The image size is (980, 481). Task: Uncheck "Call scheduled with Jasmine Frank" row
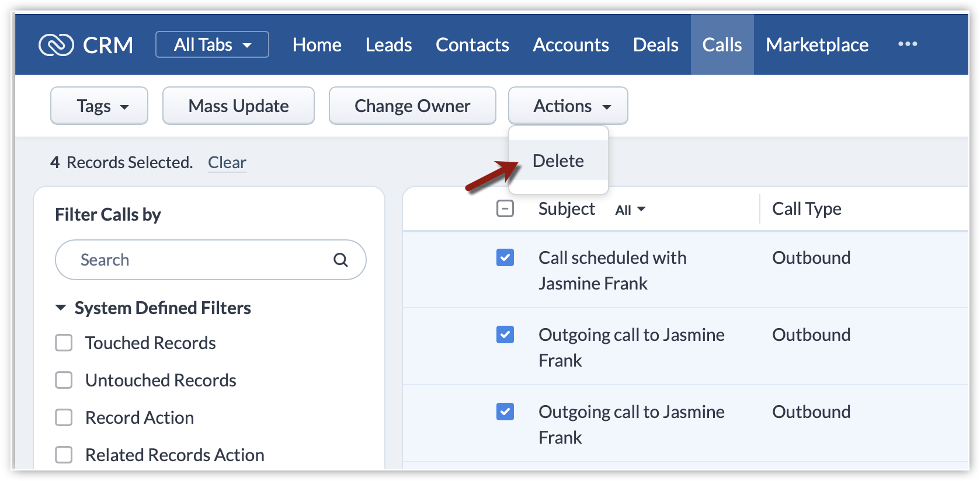coord(505,257)
